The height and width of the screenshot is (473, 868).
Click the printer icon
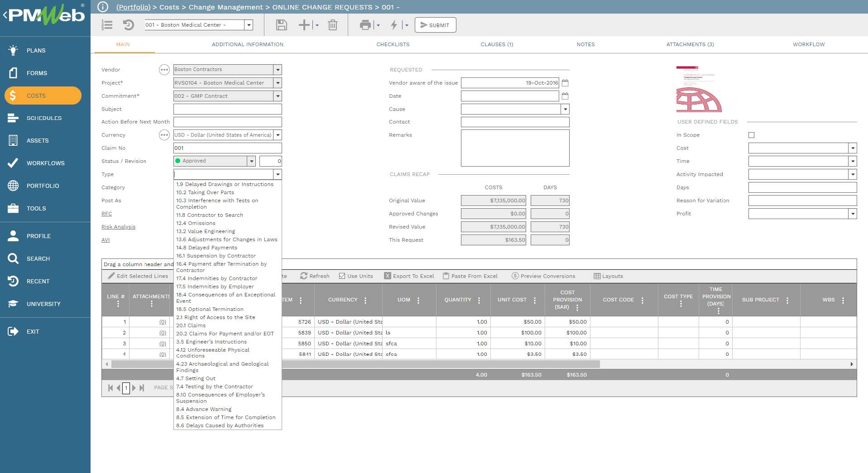point(365,25)
